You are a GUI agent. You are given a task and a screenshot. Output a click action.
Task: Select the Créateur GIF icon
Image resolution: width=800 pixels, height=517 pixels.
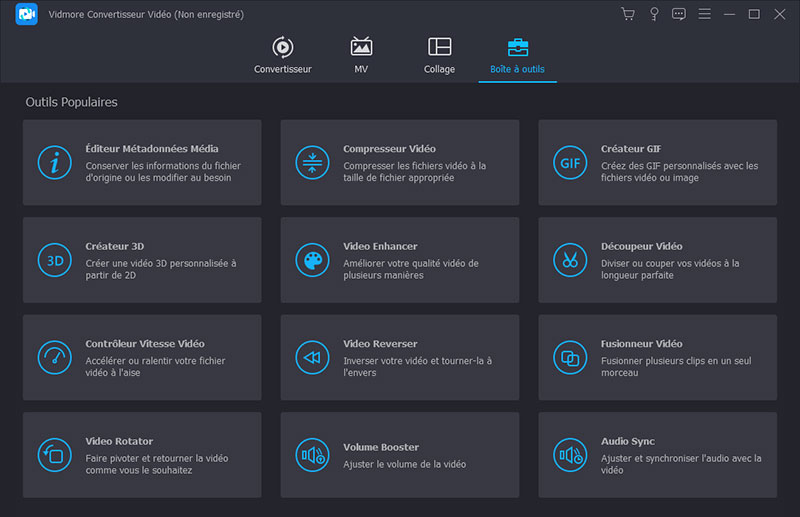(x=570, y=162)
